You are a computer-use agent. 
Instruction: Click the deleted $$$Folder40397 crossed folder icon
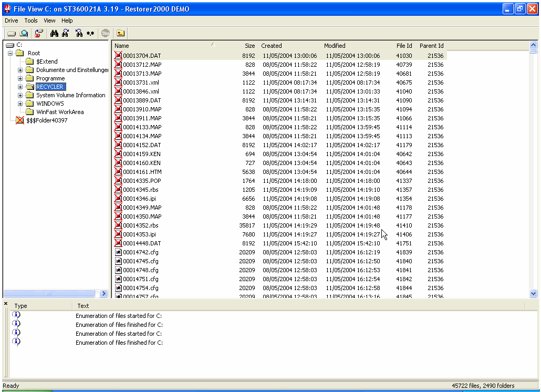(x=20, y=120)
